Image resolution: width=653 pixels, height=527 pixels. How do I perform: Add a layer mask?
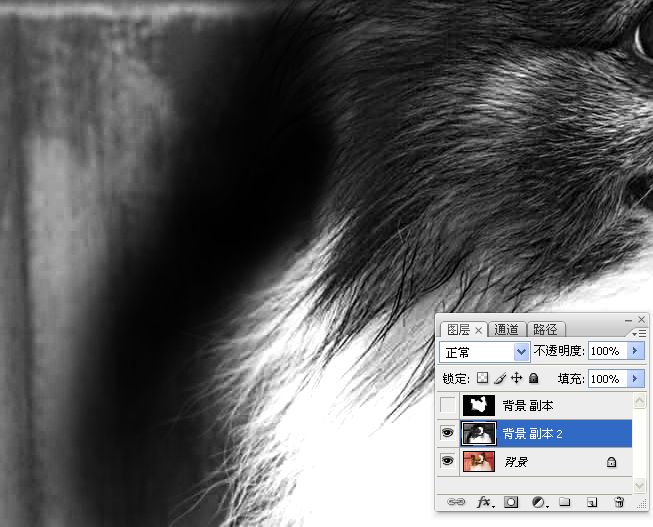[x=511, y=501]
